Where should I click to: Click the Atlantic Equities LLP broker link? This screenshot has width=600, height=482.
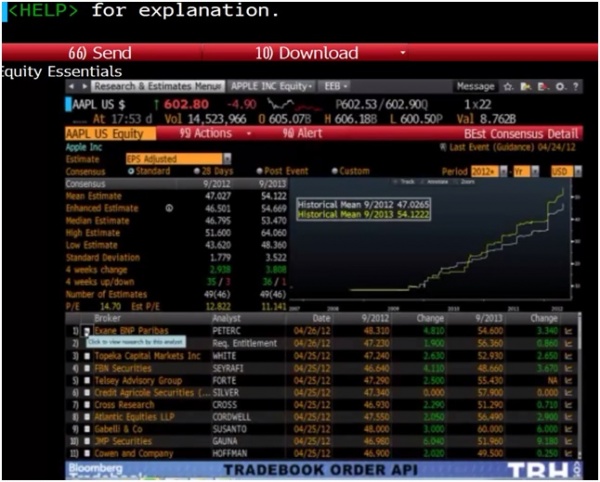tap(134, 417)
